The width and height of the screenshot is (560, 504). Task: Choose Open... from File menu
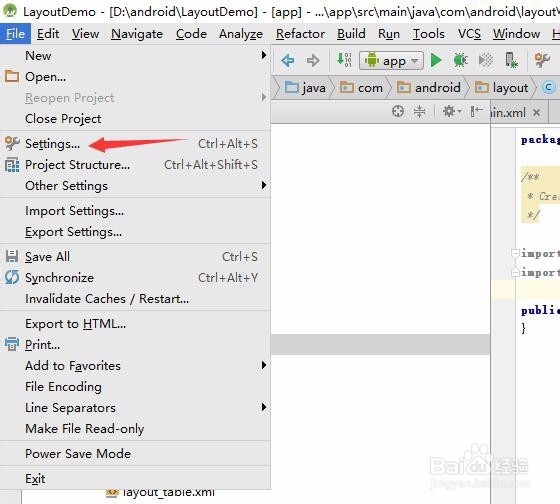point(135,77)
